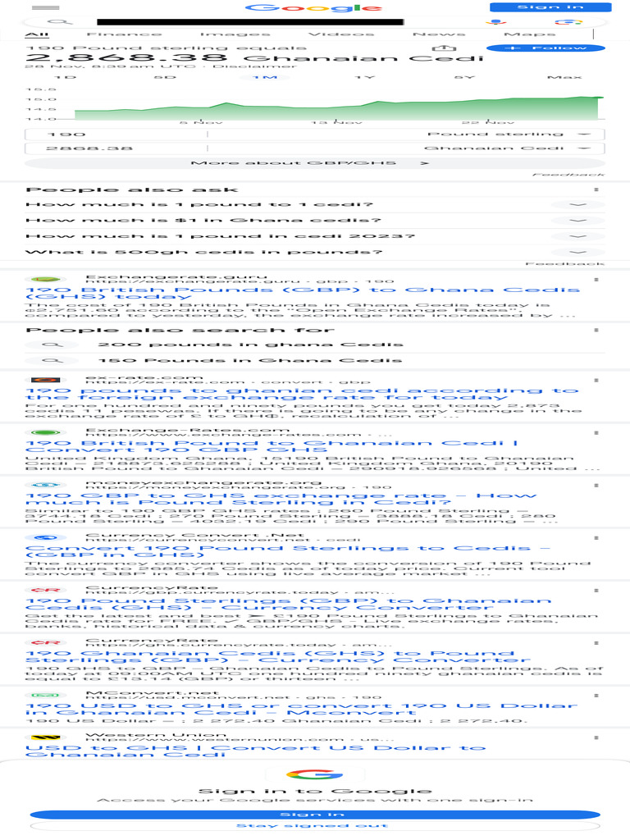Open options menu for People also ask
630x840 pixels.
(x=596, y=190)
